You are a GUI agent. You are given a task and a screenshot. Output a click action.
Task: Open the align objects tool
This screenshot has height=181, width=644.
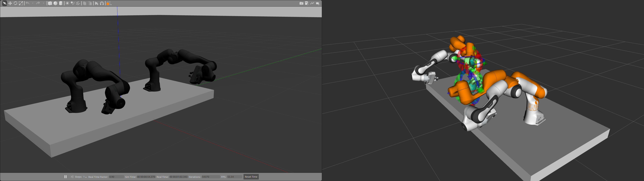tap(96, 3)
